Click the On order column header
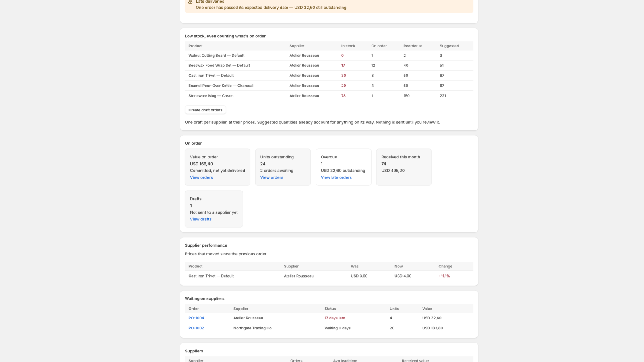This screenshot has height=362, width=644. coord(379,46)
